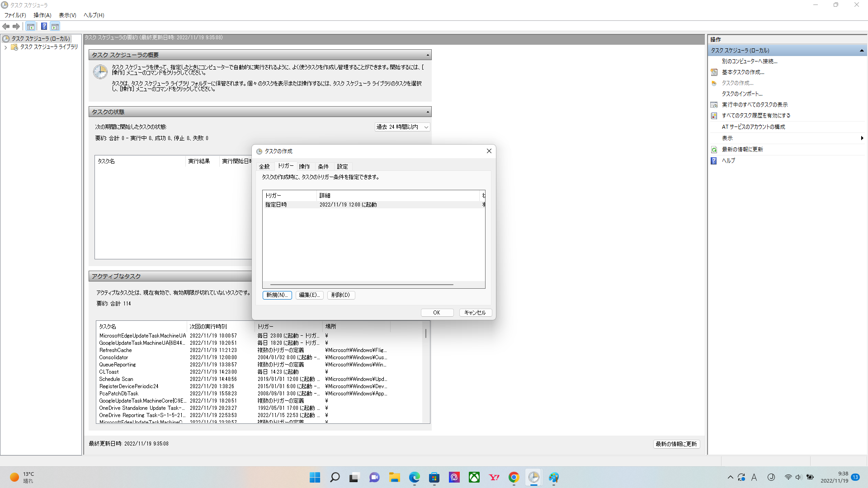Viewport: 868px width, 488px height.
Task: Click the 編集(E)... button
Action: pyautogui.click(x=309, y=295)
